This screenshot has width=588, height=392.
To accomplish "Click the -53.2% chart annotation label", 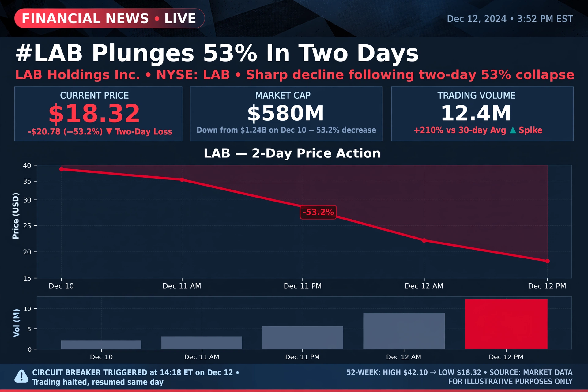I will point(318,212).
